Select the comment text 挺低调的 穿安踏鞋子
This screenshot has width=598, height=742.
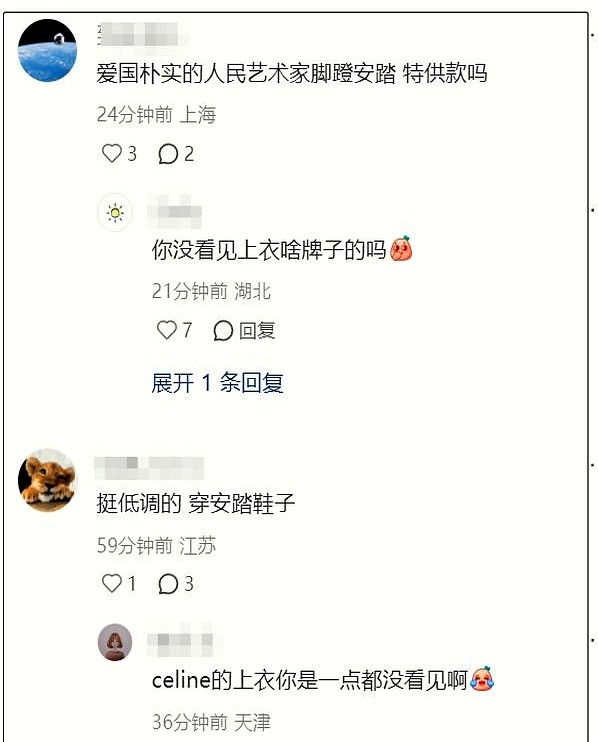tap(196, 503)
